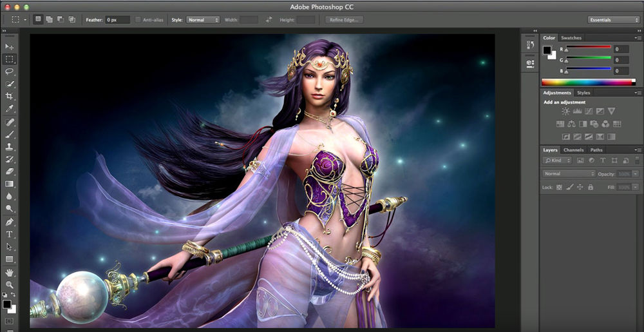The height and width of the screenshot is (332, 644).
Task: Select the Blur tool
Action: coord(9,196)
